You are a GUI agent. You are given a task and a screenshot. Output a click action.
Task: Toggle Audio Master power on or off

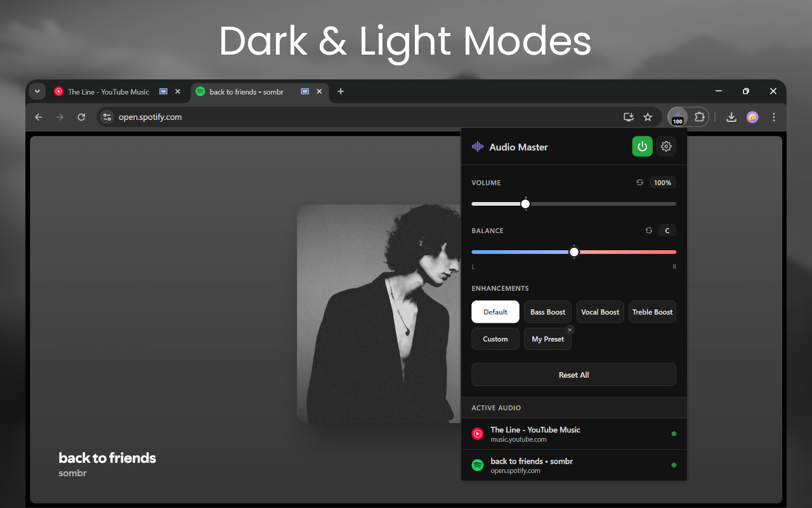(642, 146)
